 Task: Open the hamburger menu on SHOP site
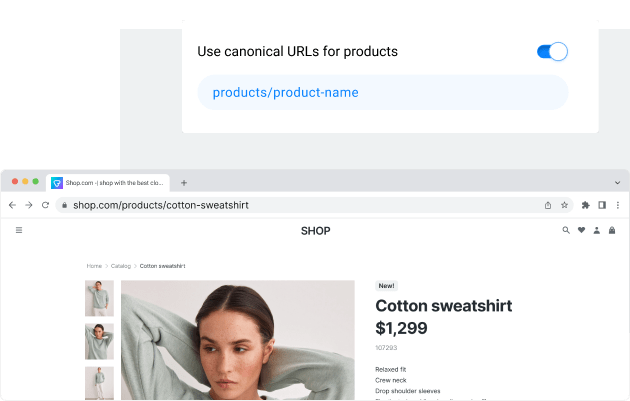coord(19,230)
